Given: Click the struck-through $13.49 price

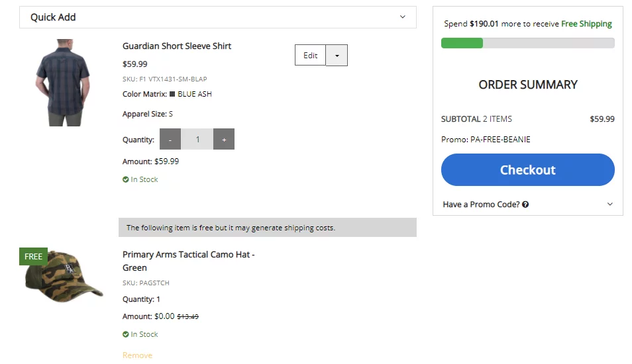Looking at the screenshot, I should coord(188,317).
